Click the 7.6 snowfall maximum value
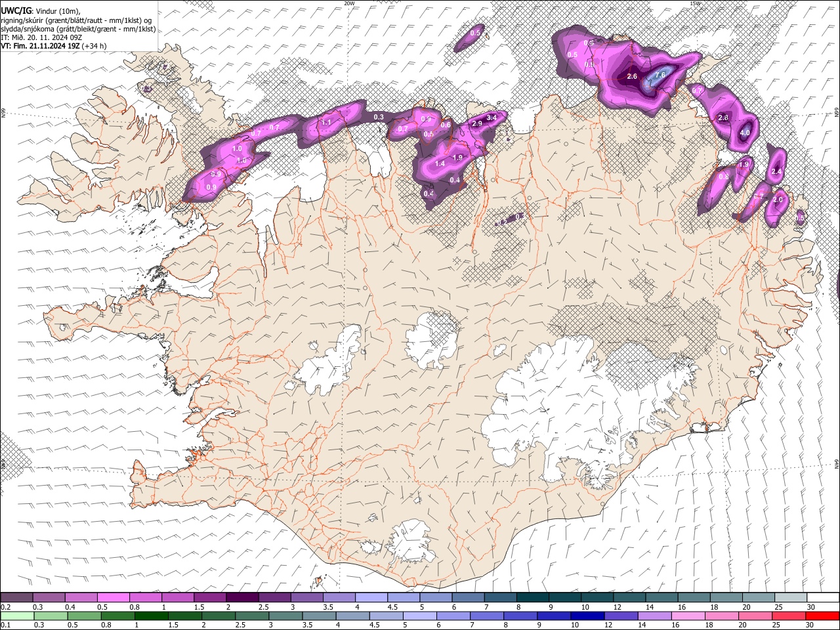Image resolution: width=840 pixels, height=630 pixels. pyautogui.click(x=660, y=75)
